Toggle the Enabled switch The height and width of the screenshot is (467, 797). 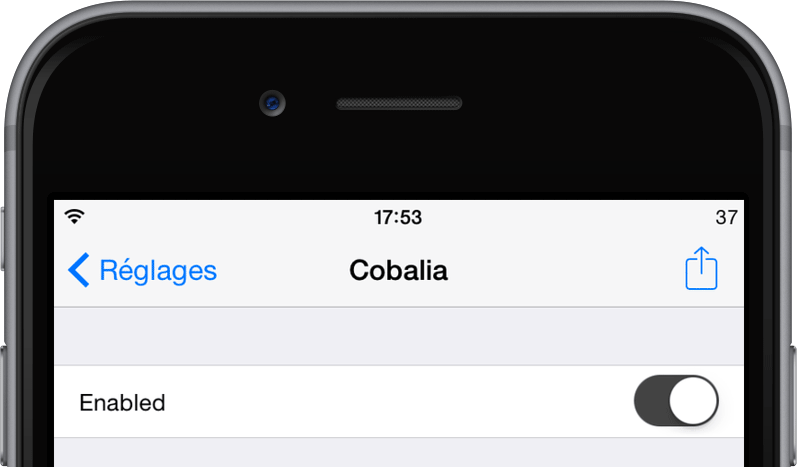(676, 401)
